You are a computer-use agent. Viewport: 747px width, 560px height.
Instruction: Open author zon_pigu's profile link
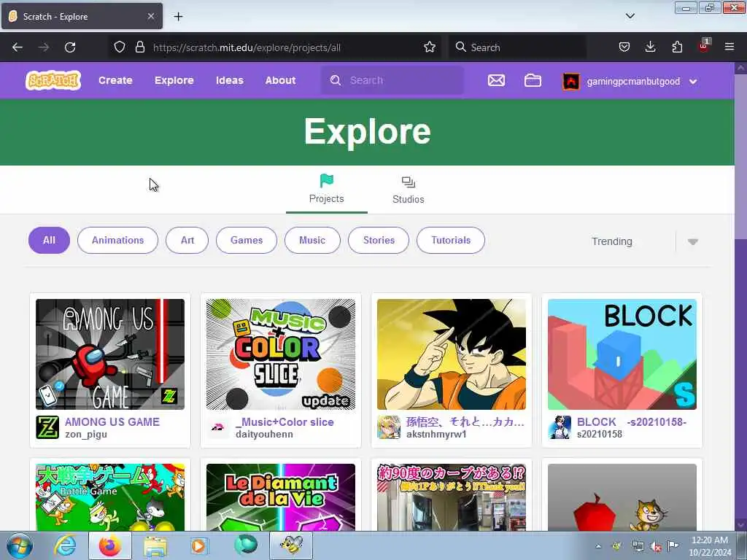tap(86, 435)
